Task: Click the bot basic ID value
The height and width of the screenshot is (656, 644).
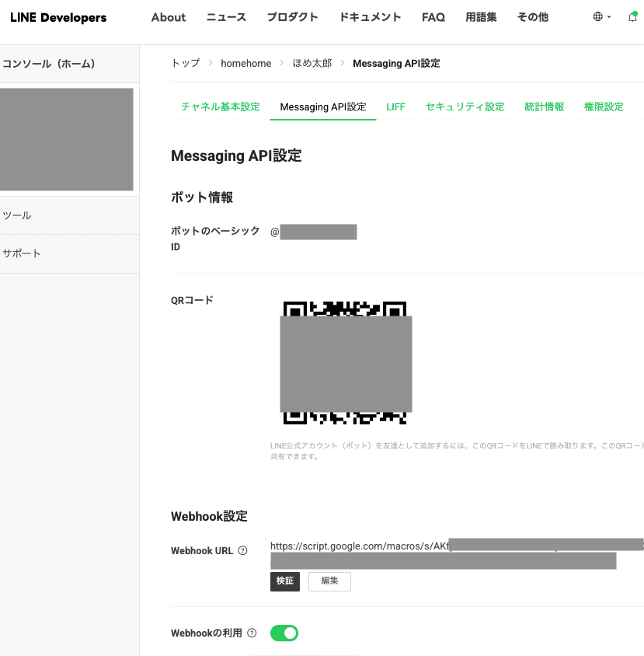Action: coord(314,232)
